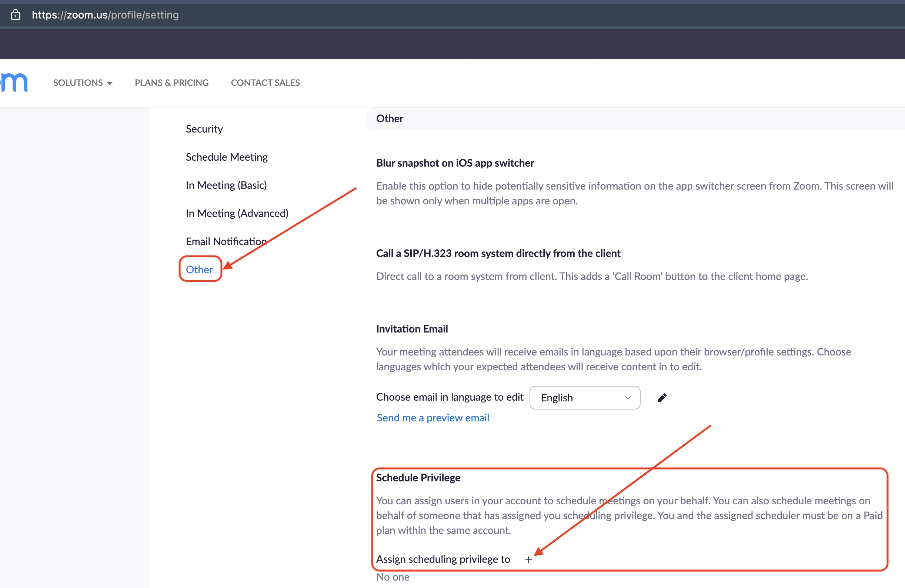Select In Meeting (Advanced) section
905x588 pixels.
pos(237,213)
